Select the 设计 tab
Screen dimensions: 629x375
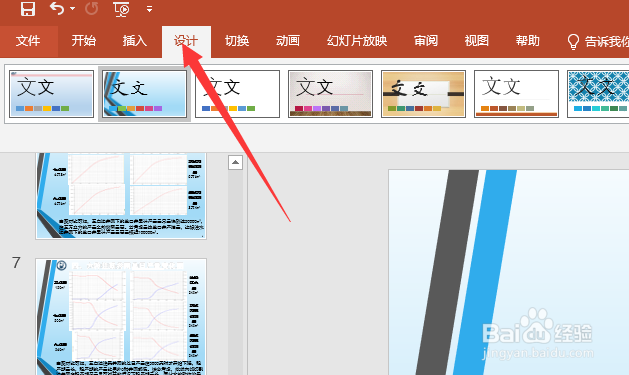(186, 41)
